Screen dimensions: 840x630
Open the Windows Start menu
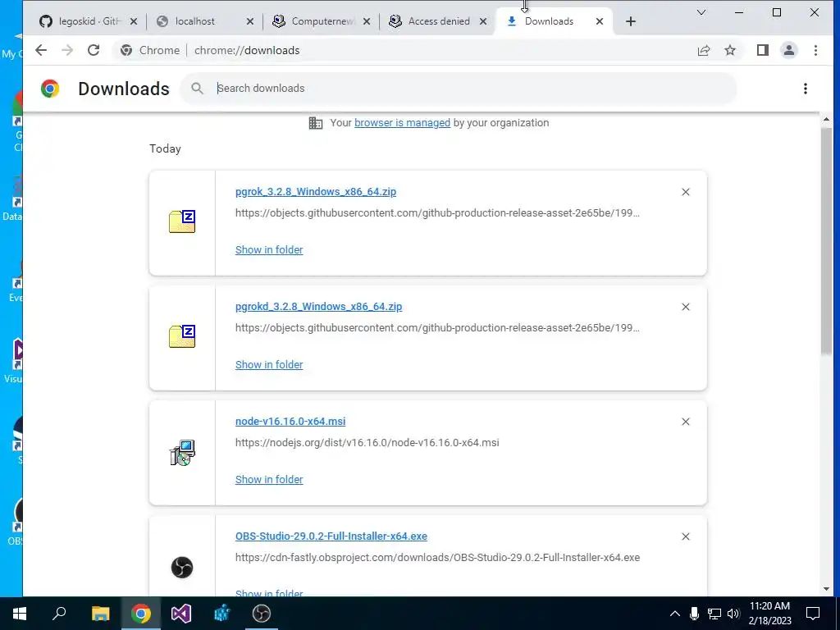(20, 614)
